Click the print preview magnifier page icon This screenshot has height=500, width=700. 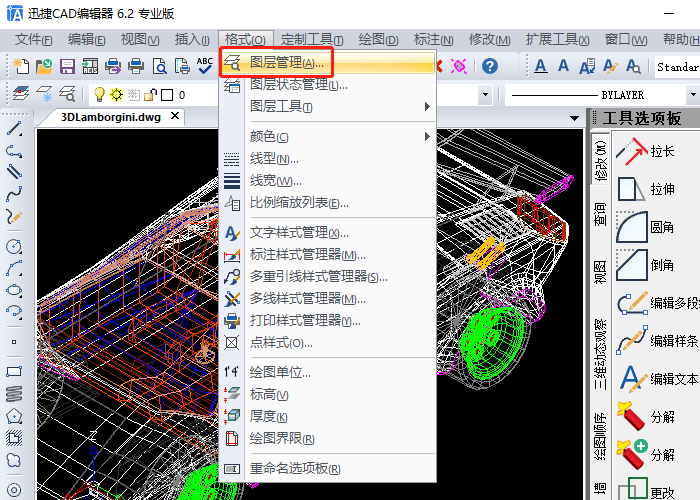pyautogui.click(x=159, y=67)
